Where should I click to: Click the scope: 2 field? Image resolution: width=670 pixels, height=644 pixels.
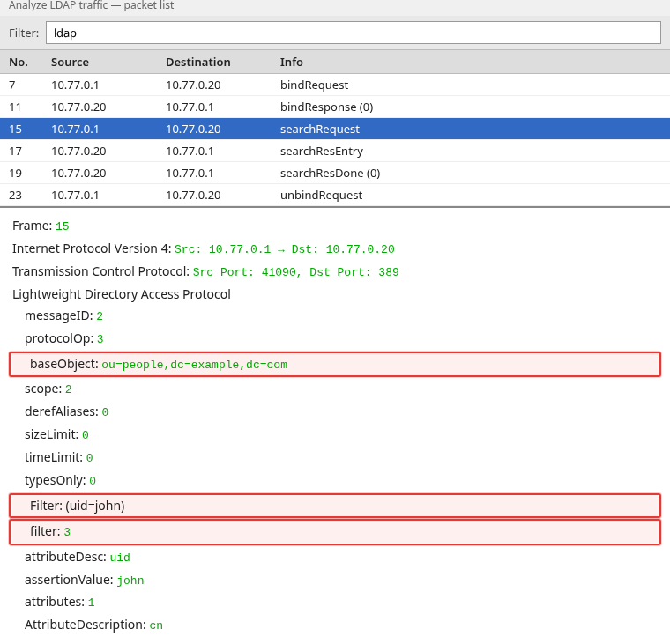[x=48, y=389]
